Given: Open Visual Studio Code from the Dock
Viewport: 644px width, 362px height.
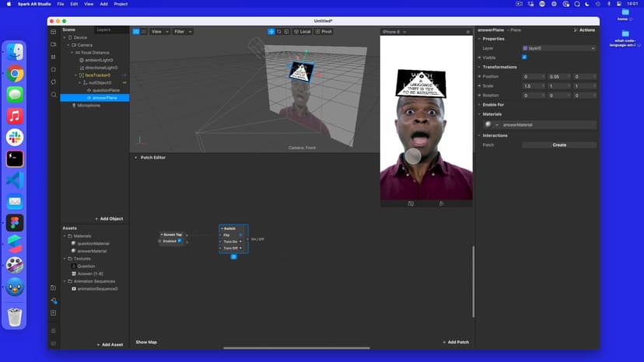Looking at the screenshot, I should click(15, 180).
